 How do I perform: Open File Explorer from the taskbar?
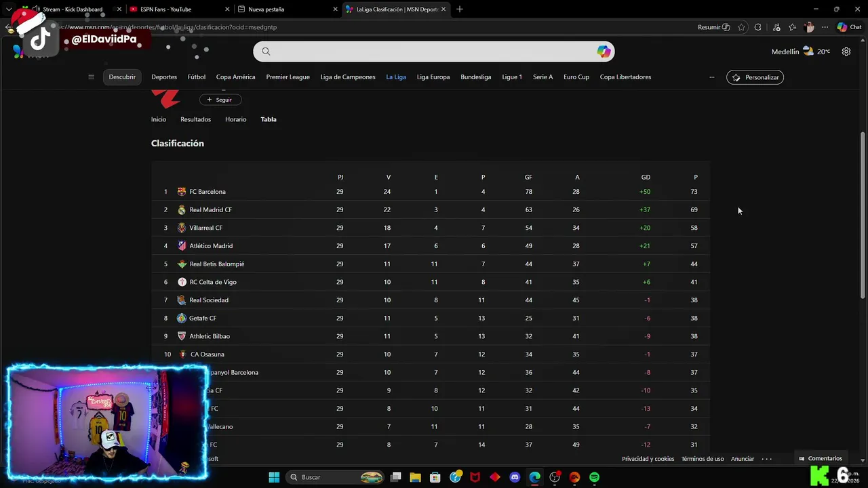[415, 477]
